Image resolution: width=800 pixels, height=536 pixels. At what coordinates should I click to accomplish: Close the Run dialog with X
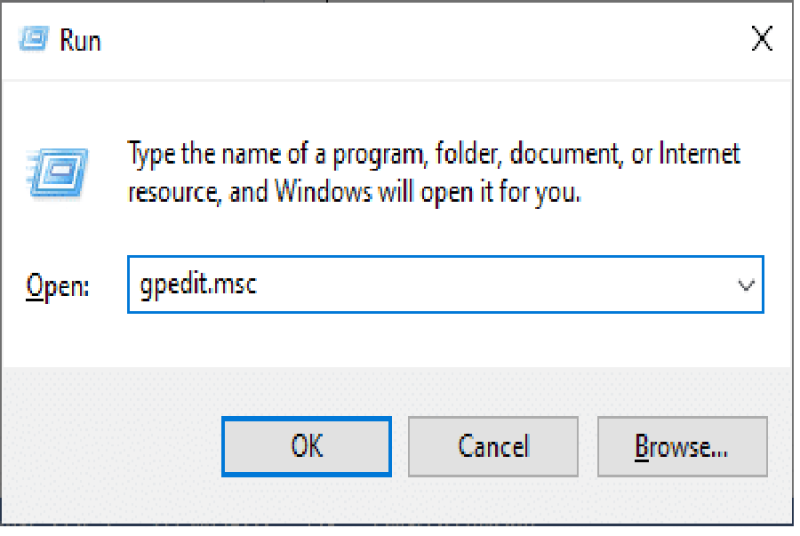pos(762,39)
